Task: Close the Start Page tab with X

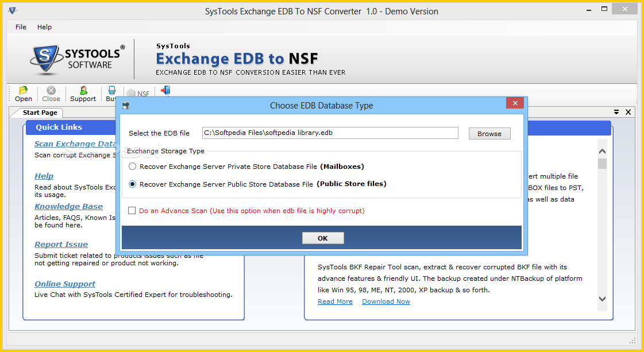Action: [x=628, y=112]
